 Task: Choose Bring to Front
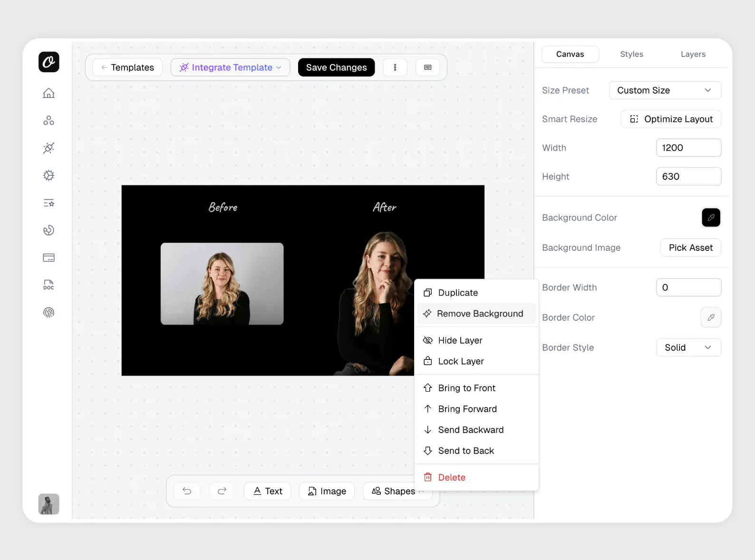(x=476, y=388)
